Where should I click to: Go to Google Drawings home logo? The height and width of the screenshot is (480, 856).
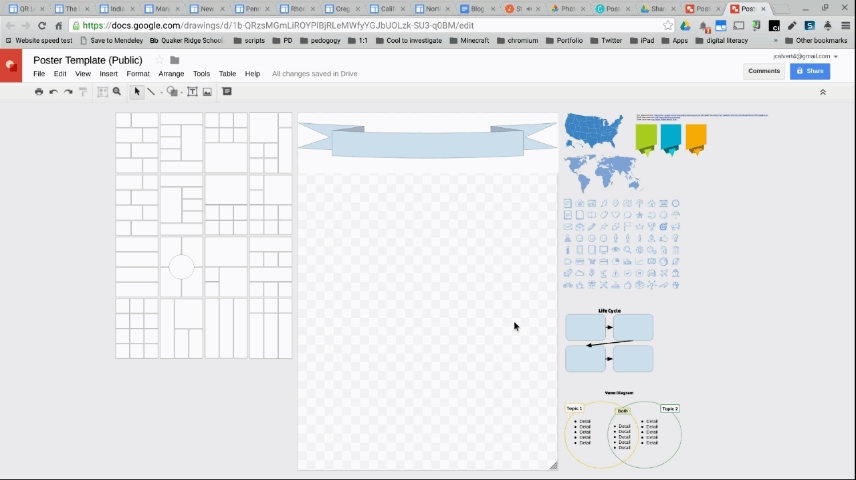click(11, 66)
